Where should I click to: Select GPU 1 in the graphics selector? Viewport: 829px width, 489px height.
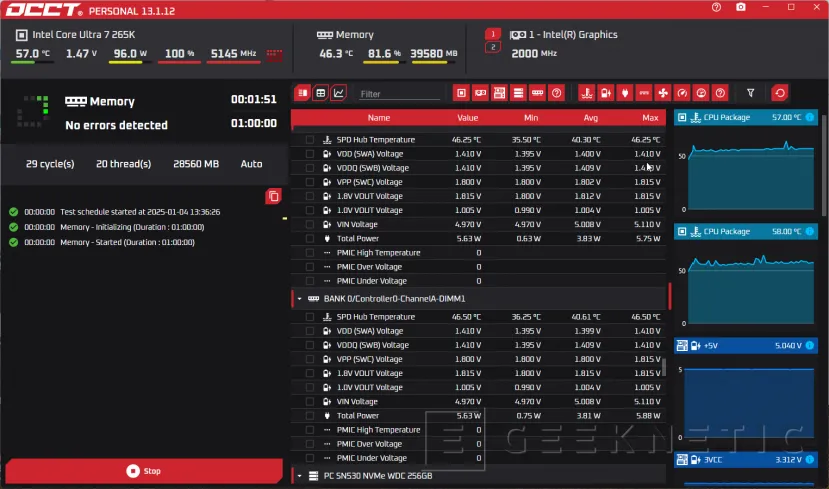pos(493,34)
